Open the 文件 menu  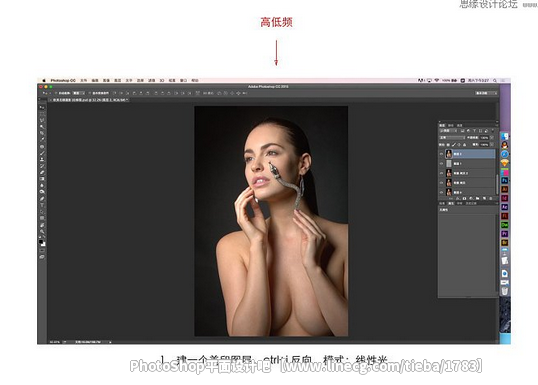(x=84, y=80)
